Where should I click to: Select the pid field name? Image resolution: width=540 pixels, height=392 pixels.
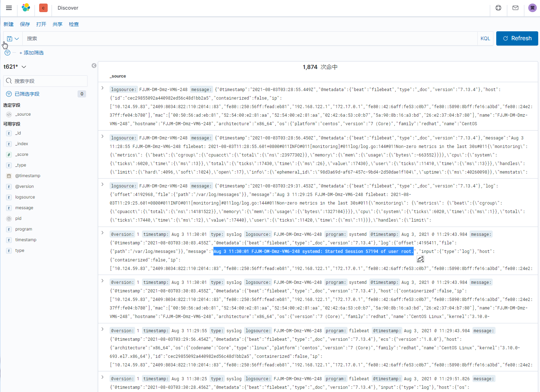pos(18,219)
